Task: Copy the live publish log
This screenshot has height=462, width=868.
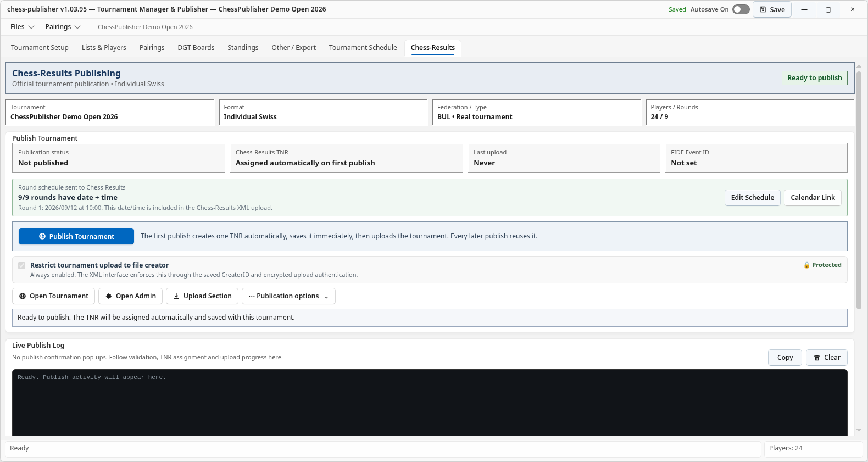Action: (x=785, y=358)
